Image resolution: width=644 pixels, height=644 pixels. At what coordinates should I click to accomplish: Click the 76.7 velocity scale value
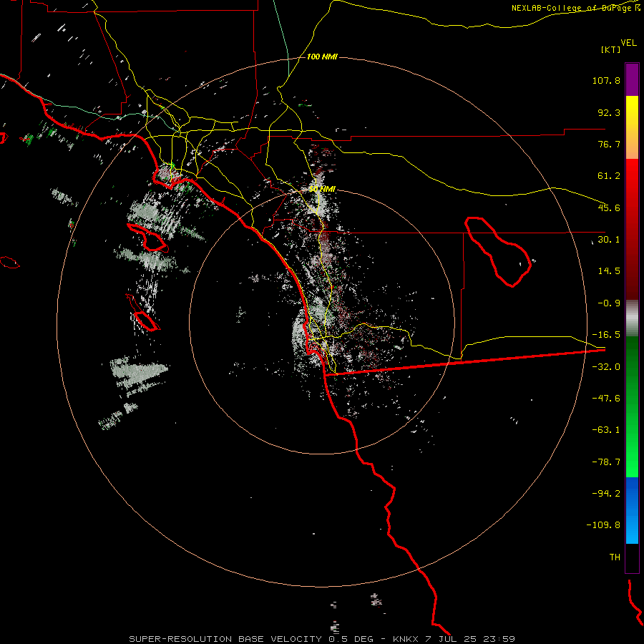pos(609,144)
